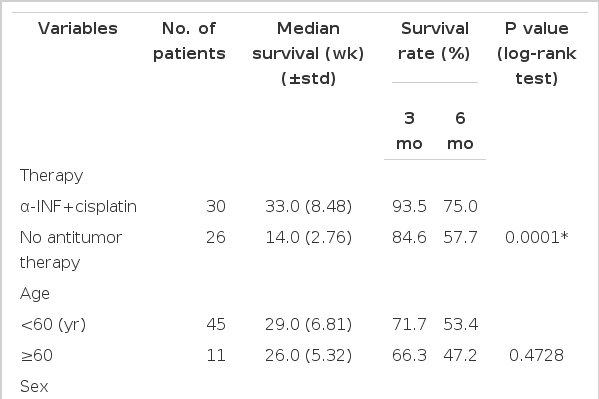Click the 0.0001* P value cell
599x399 pixels.
[x=536, y=237]
